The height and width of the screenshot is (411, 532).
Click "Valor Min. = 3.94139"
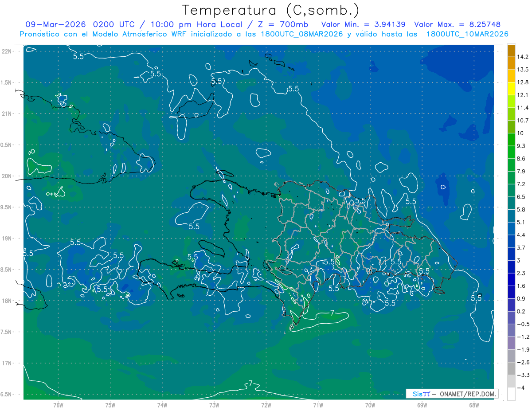pos(364,24)
